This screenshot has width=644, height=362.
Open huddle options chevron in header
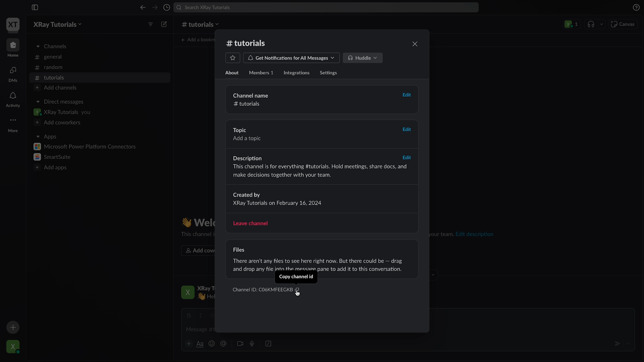coord(601,24)
